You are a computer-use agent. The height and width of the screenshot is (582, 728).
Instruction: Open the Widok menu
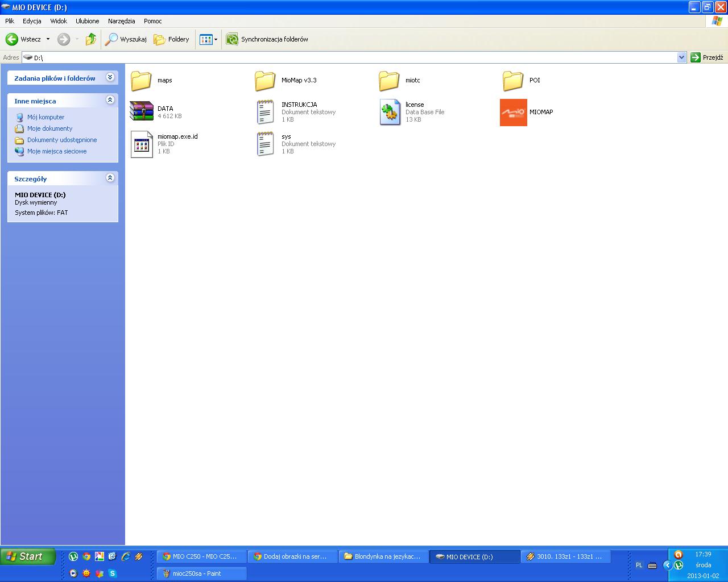59,21
